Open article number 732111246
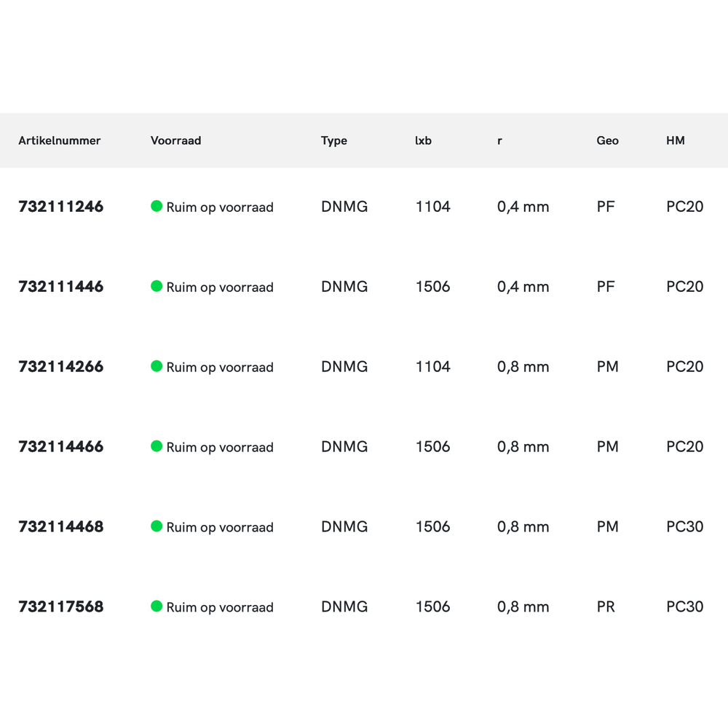Viewport: 728px width, 728px height. [61, 207]
